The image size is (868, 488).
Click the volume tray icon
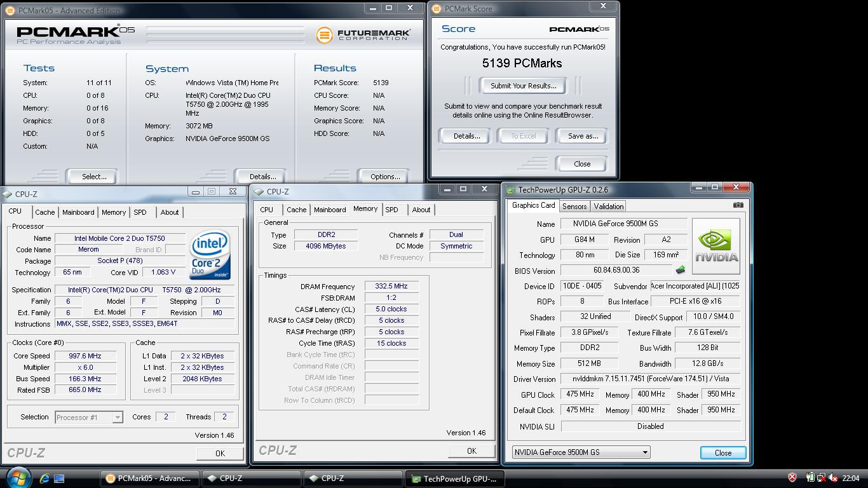point(833,478)
